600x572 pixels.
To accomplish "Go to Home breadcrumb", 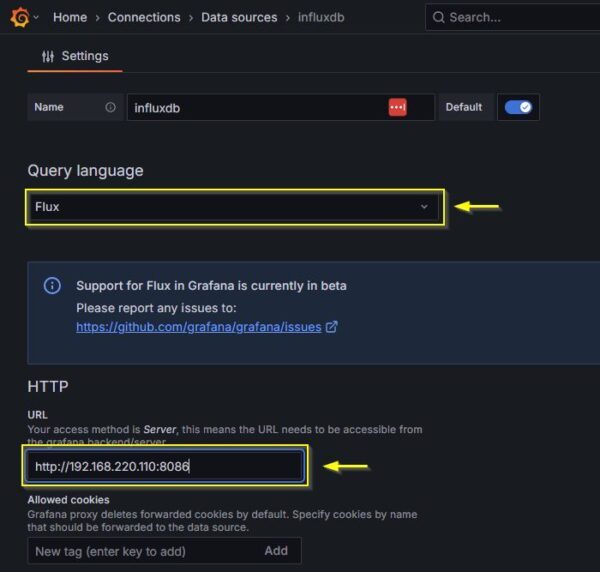I will pos(70,17).
